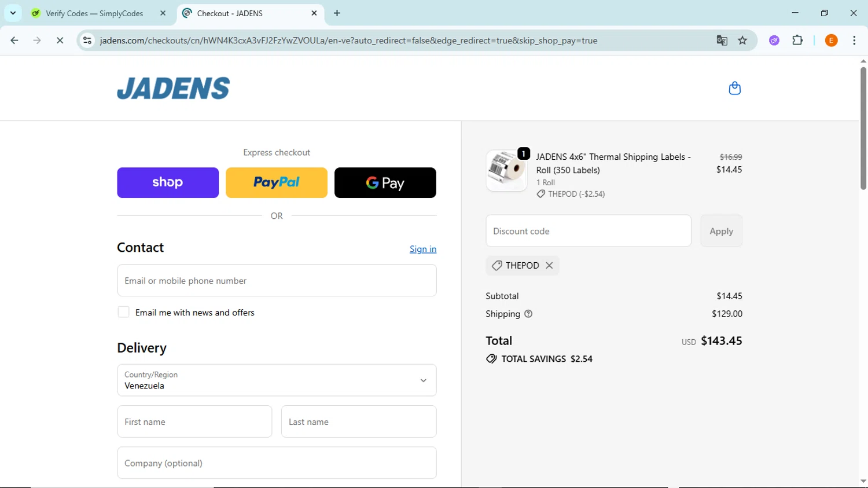Switch to the Verify Codes SimplyCodes tab

click(x=94, y=13)
